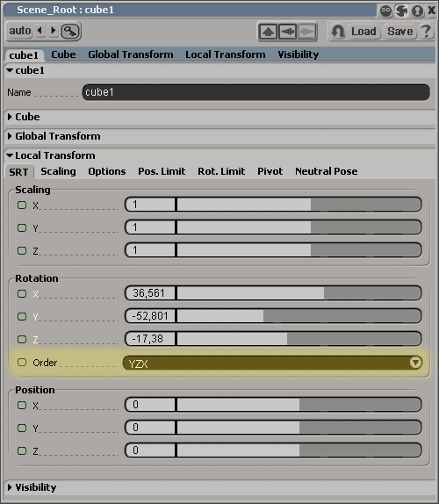Click Rotation Z value field -17,38

(150, 339)
